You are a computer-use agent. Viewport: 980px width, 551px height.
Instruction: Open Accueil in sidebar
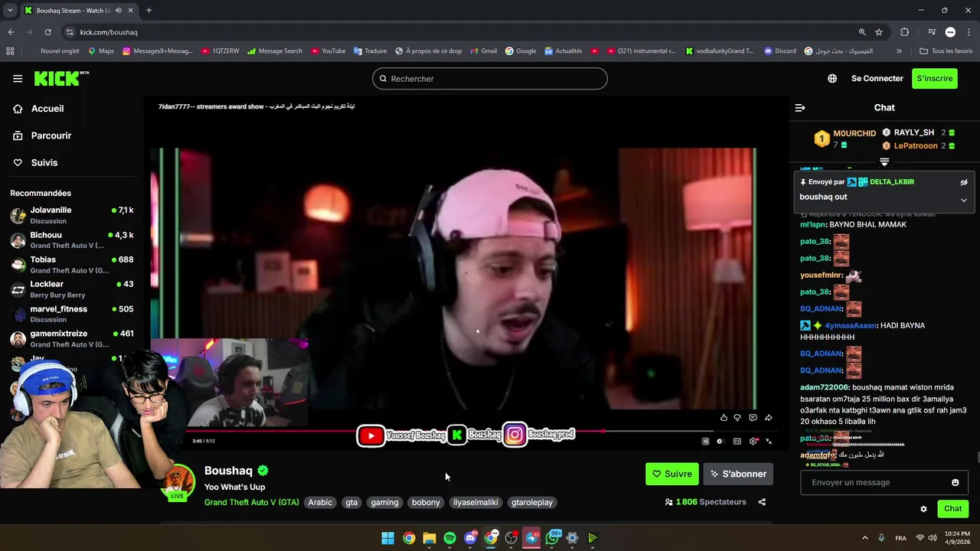pyautogui.click(x=38, y=109)
